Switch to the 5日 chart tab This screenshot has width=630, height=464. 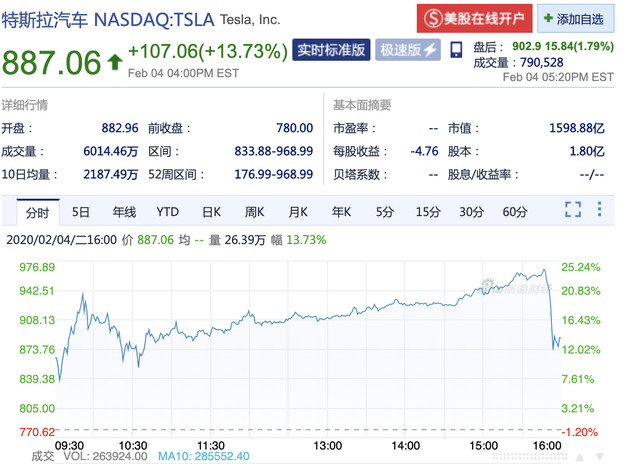point(80,211)
